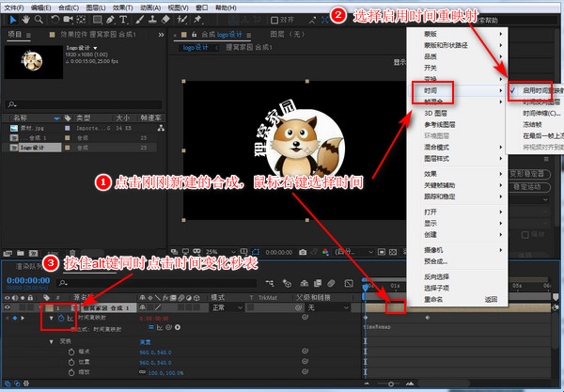Expand the project panel overflow chevrons

point(161,35)
